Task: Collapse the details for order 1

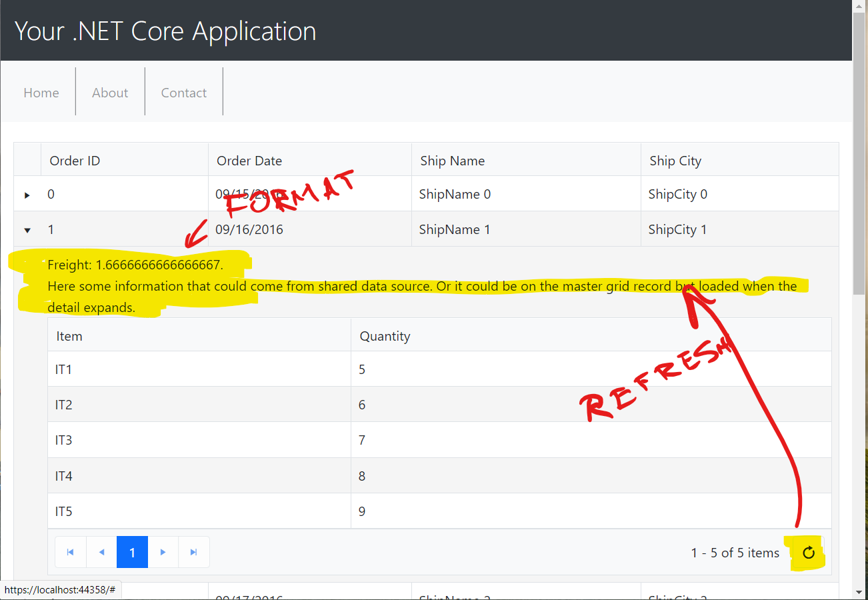Action: point(27,230)
